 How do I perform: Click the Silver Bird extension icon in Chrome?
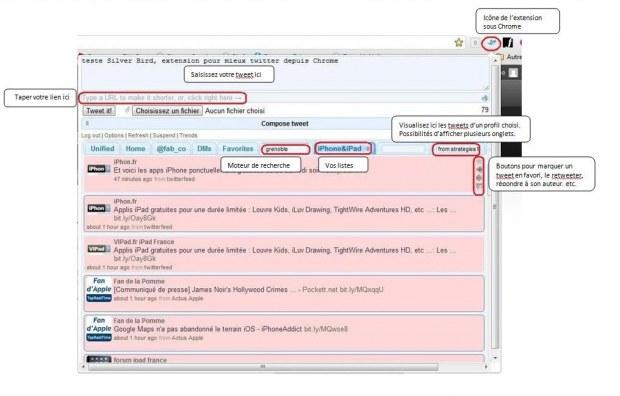[x=491, y=43]
